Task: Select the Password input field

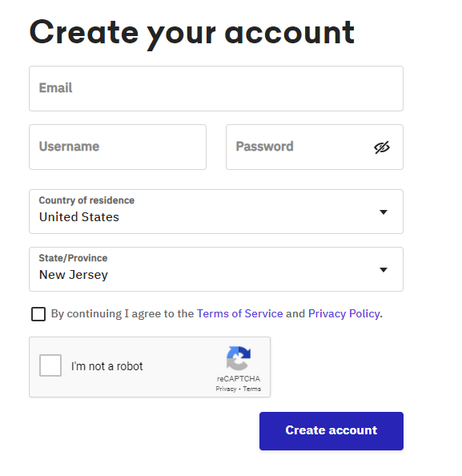Action: click(x=315, y=147)
